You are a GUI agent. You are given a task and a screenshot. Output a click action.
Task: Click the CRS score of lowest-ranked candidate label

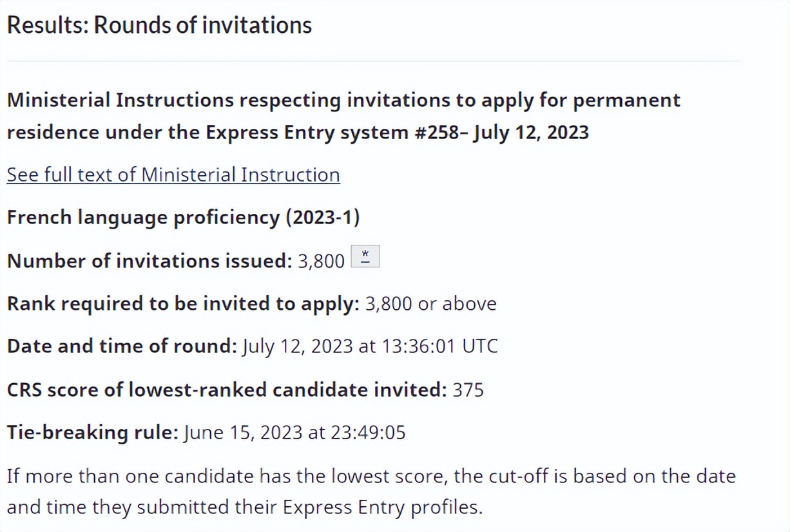227,390
